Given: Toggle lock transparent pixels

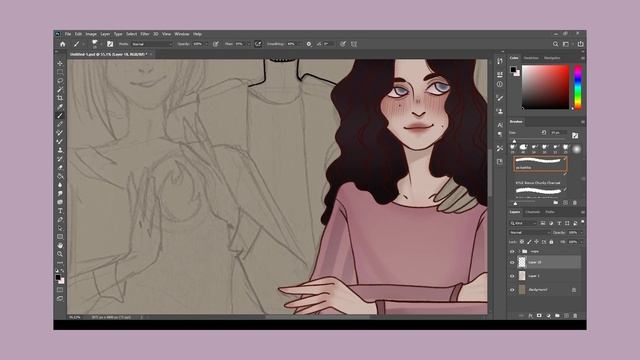Looking at the screenshot, I should coord(522,242).
